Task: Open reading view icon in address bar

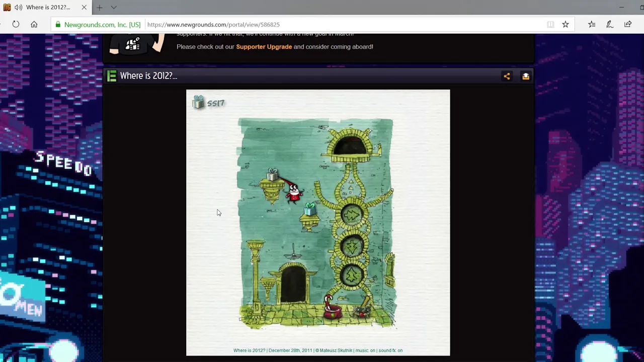Action: 550,24
